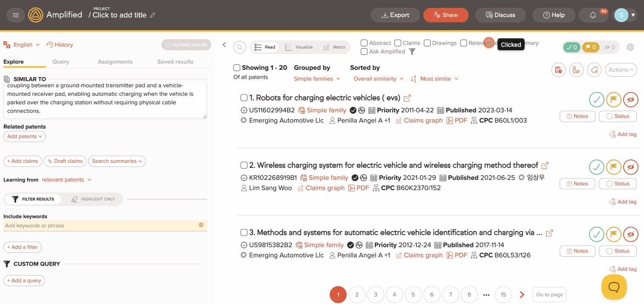Enable the Abstract checkbox
644x304 pixels.
coord(364,43)
